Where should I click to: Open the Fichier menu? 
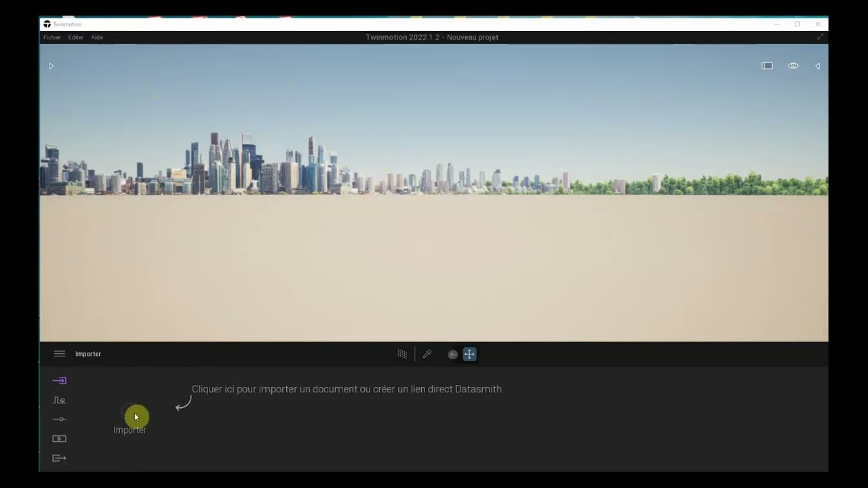[52, 37]
